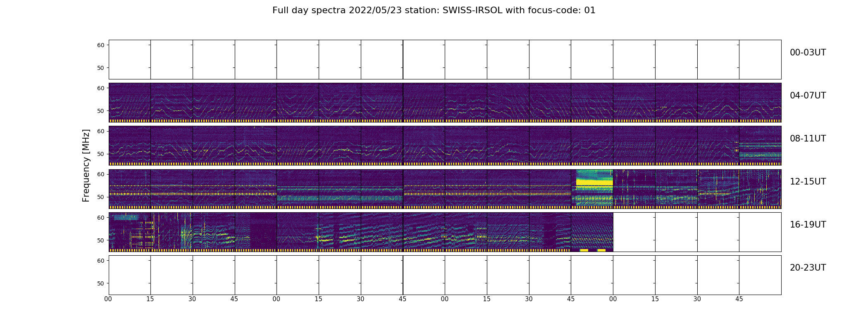Click the '60' tick of the 04-07UT row
Viewport: 868px width, 331px height.
coord(101,88)
